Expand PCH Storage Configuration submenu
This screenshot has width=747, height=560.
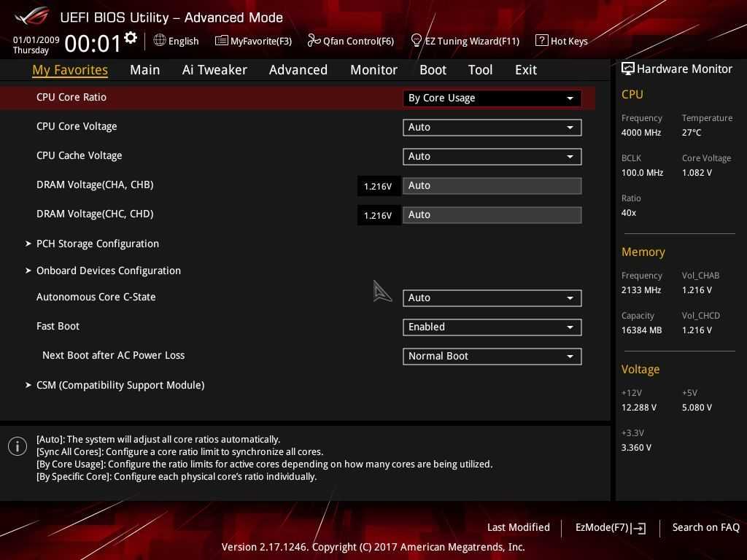[x=97, y=244]
